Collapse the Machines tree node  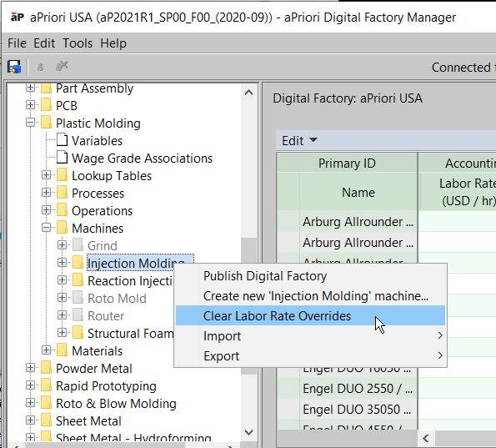(46, 227)
